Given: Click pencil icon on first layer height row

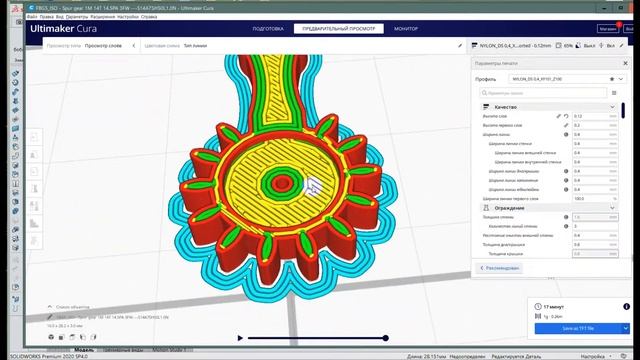Looking at the screenshot, I should (x=566, y=125).
